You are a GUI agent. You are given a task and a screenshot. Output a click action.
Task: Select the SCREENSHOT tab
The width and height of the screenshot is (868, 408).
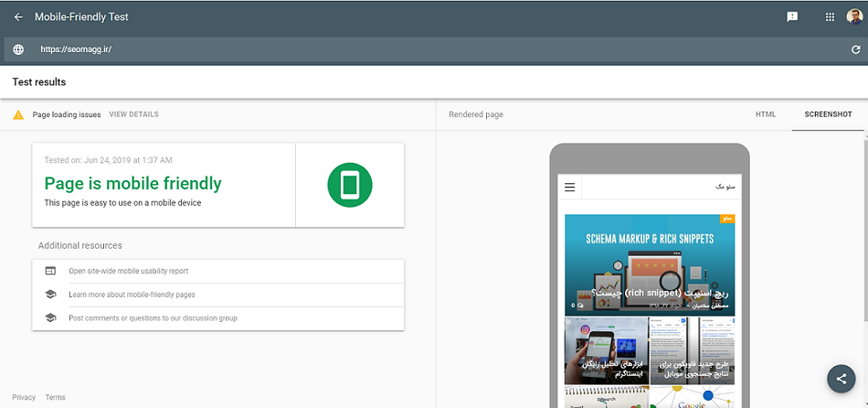pyautogui.click(x=827, y=114)
